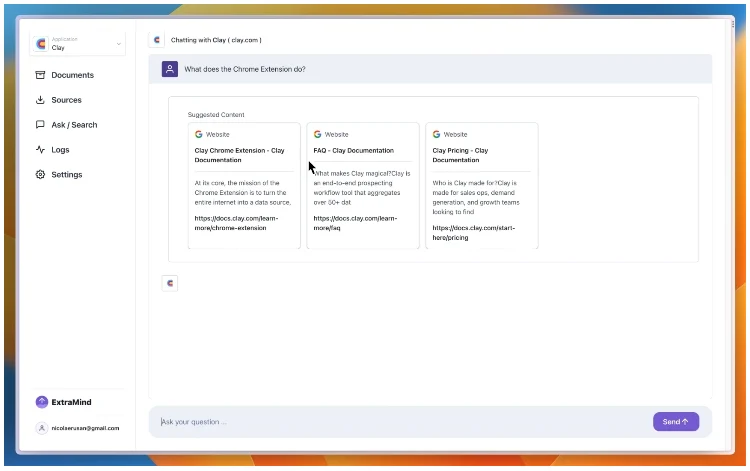This screenshot has height=471, width=750.
Task: Open the Documents menu item
Action: 72,75
